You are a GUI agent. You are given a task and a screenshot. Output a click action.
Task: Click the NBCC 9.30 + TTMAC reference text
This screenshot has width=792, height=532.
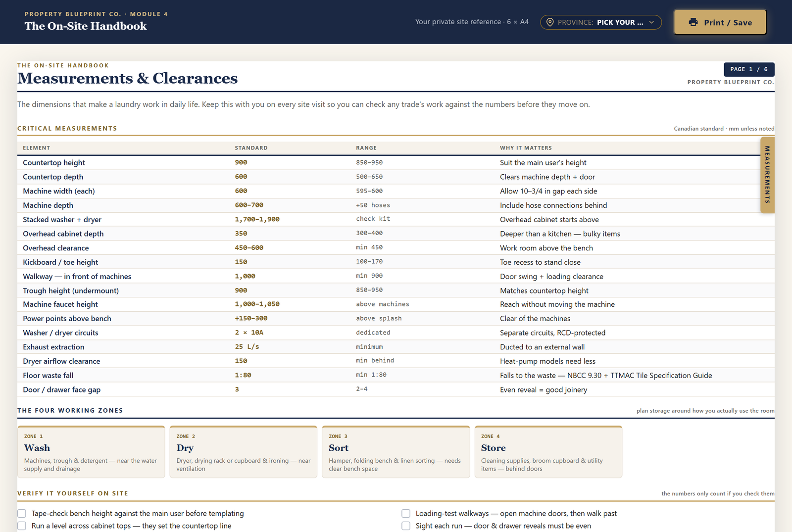(x=640, y=376)
